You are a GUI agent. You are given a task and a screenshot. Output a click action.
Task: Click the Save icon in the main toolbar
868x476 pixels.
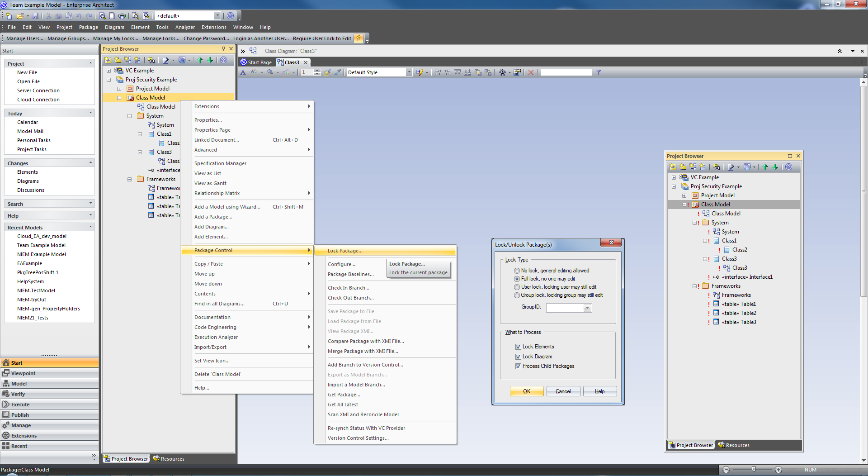[35, 16]
